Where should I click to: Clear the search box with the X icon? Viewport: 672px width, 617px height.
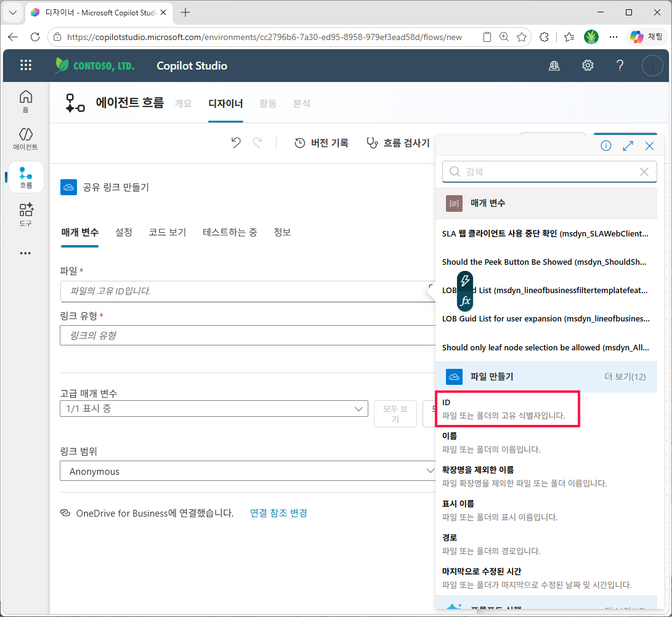click(x=644, y=172)
